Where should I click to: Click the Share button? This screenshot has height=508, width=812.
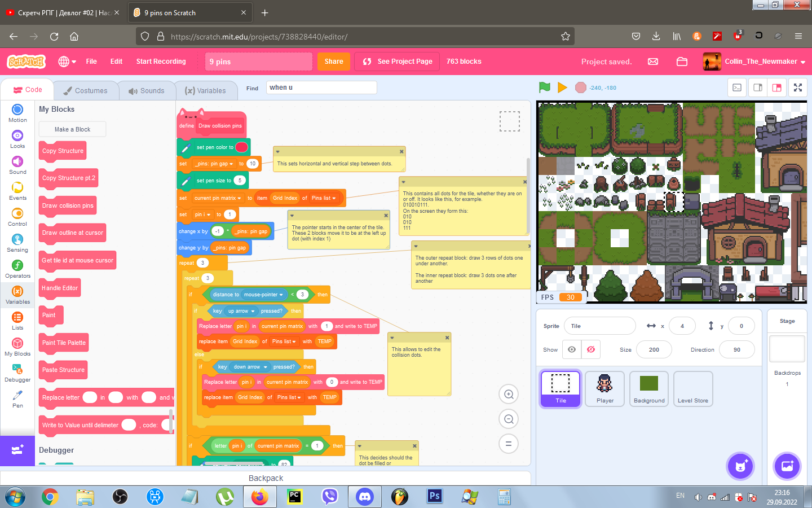pyautogui.click(x=334, y=62)
